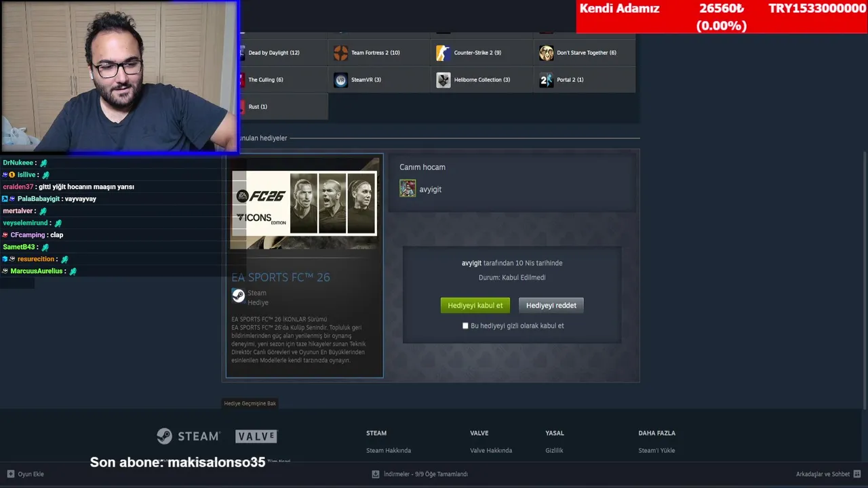Click the streamer webcam overlay
The image size is (868, 488).
[119, 76]
